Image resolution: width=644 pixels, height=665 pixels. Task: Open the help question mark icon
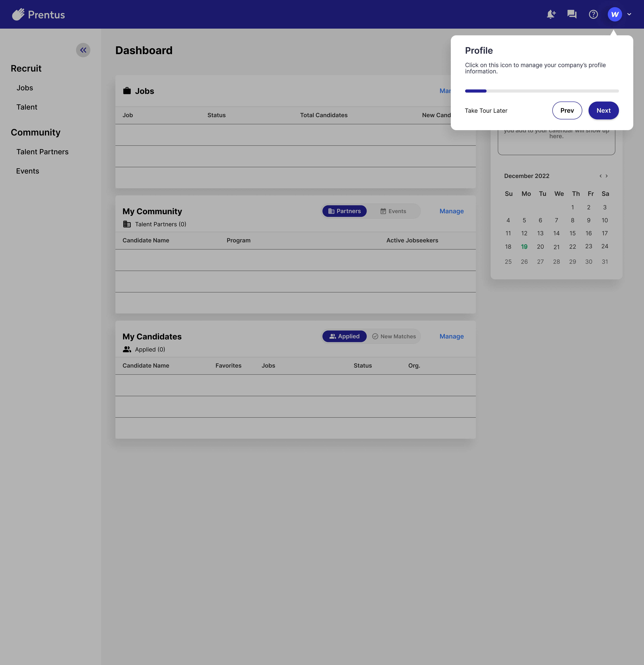[x=593, y=14]
